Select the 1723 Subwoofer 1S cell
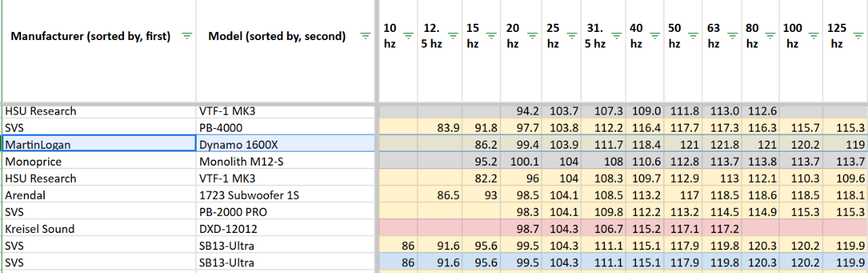 tap(285, 195)
